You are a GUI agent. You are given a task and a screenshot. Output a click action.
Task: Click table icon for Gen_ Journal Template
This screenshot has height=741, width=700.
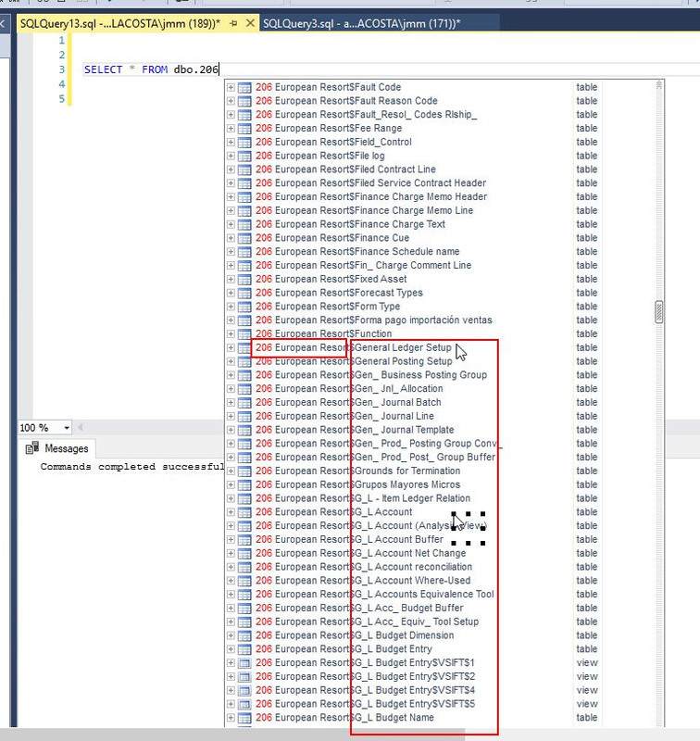[x=244, y=430]
